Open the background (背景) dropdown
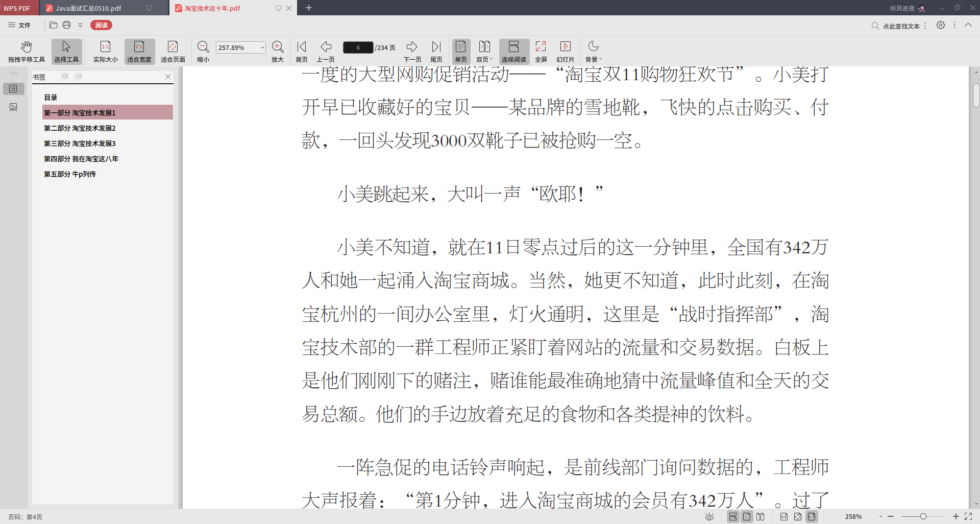Viewport: 980px width, 524px height. 594,52
